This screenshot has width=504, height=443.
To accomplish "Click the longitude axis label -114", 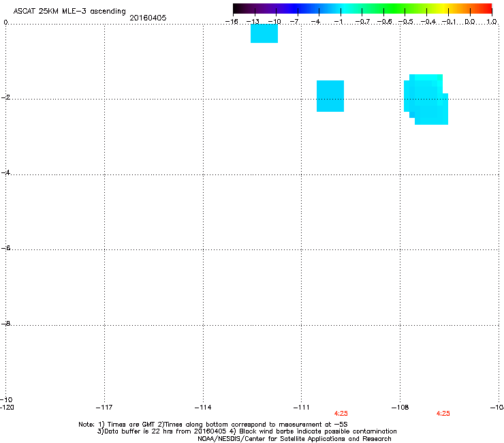I will (203, 408).
